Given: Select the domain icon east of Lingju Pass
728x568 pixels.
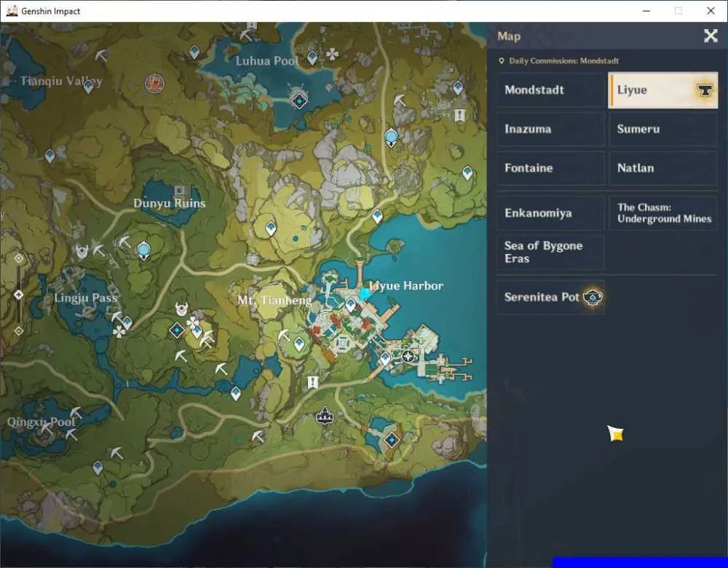Looking at the screenshot, I should (x=177, y=330).
